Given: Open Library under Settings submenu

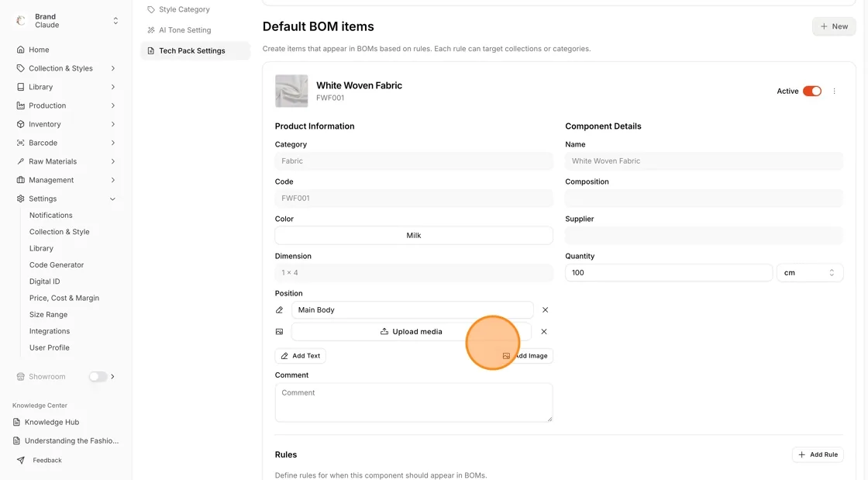Looking at the screenshot, I should (42, 248).
